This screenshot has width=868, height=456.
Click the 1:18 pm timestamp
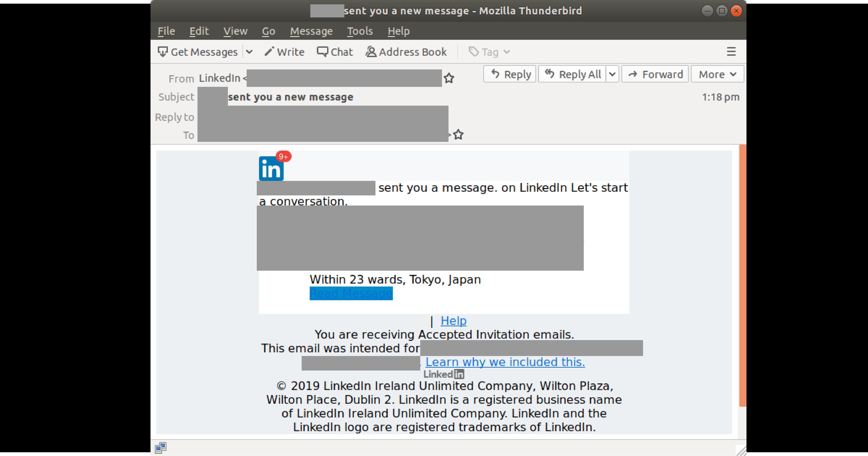(720, 97)
